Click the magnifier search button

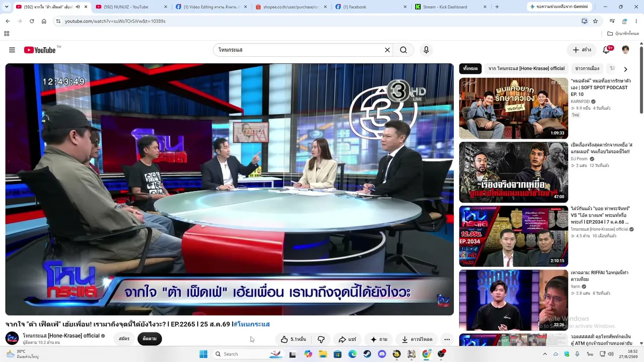[404, 50]
